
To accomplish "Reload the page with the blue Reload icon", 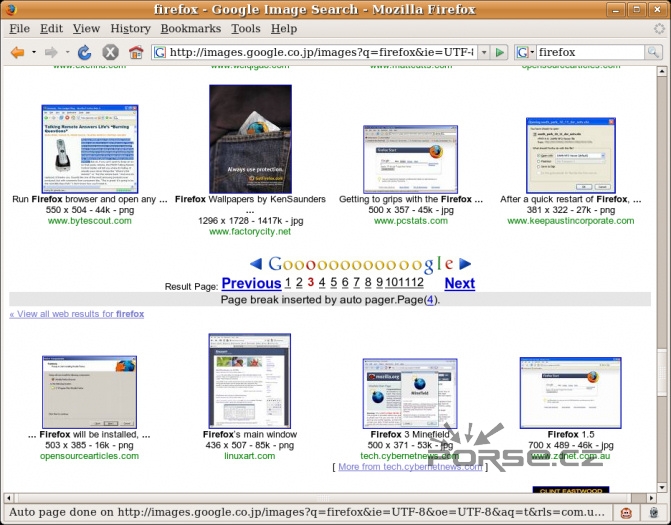I will (x=85, y=52).
